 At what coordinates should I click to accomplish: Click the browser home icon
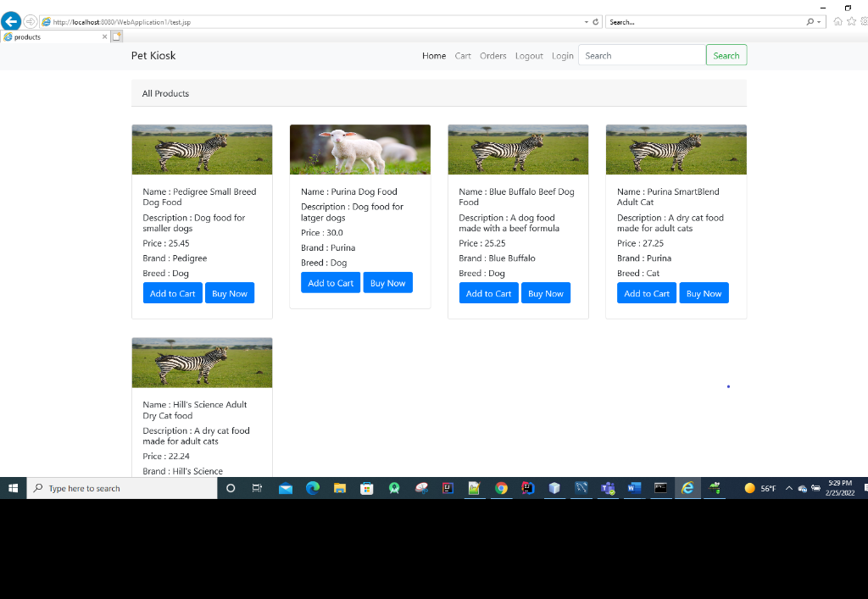click(x=837, y=21)
